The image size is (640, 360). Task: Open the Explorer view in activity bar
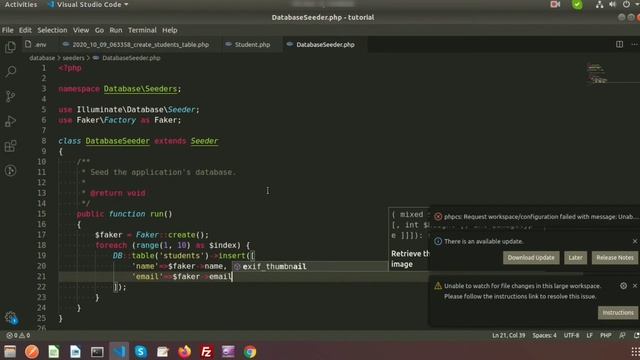[x=10, y=47]
